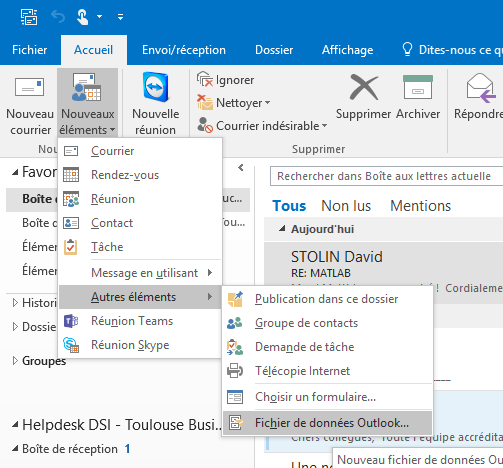Open Customize Quick Access Toolbar arrow
Viewport: 503px width, 468px height.
(x=120, y=16)
